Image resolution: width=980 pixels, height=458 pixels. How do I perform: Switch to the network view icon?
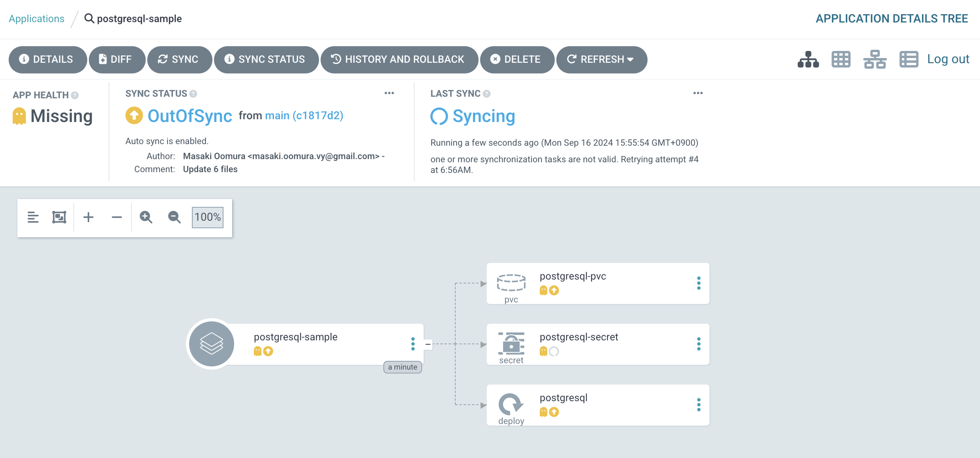tap(875, 59)
